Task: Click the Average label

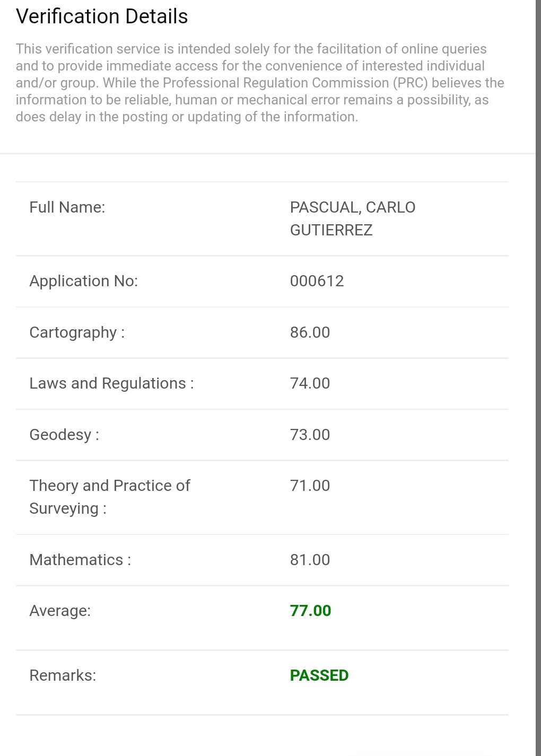Action: (x=60, y=611)
